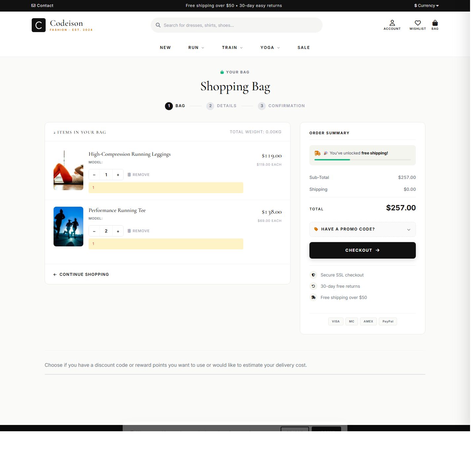The image size is (476, 463).
Task: Increase leggings quantity with plus button
Action: click(118, 175)
